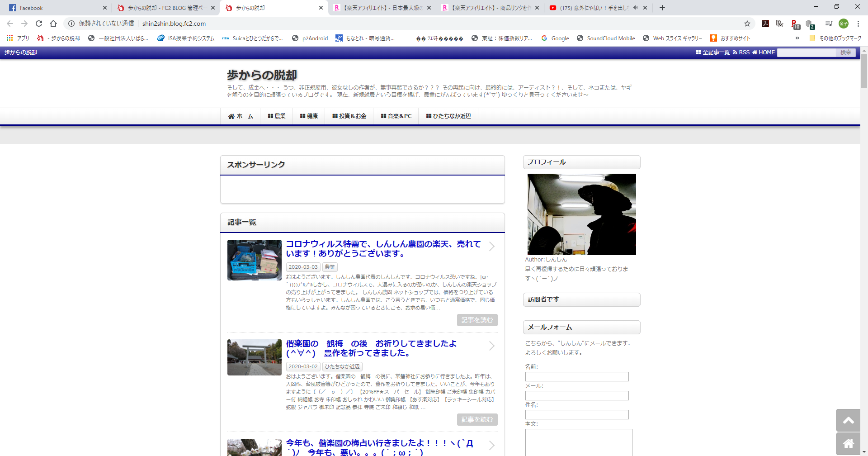Open the Chrome three-dot menu
Viewport: 868px width, 456px height.
[858, 24]
